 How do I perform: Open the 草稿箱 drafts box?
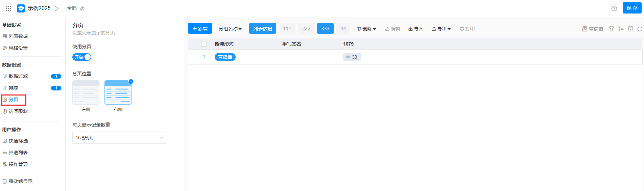tap(592, 29)
